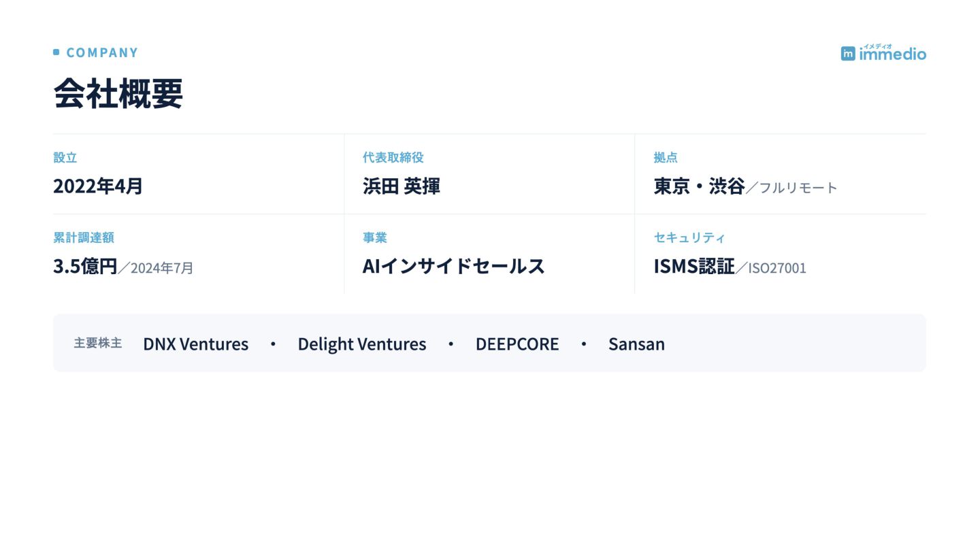
Task: Click the 会社概要 heading
Action: coord(118,94)
